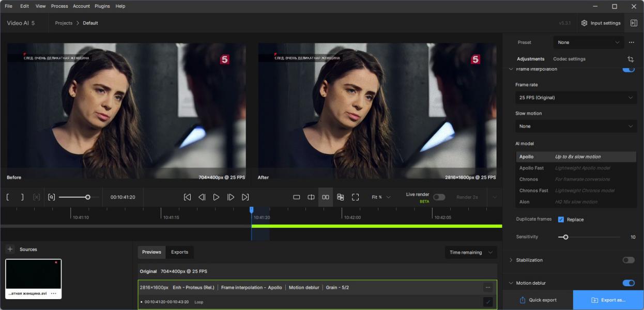
Task: Select the Apollo Fast AI model
Action: (x=576, y=168)
